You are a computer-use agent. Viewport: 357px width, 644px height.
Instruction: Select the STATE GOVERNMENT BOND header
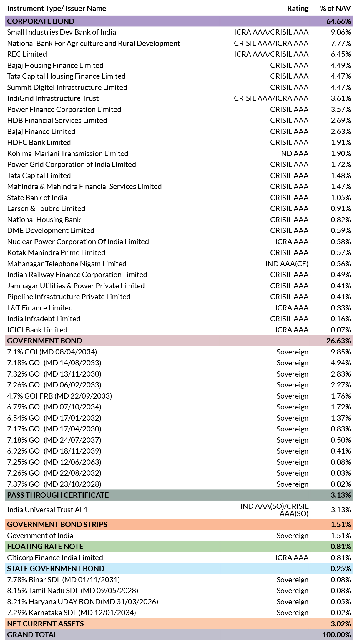click(x=179, y=568)
